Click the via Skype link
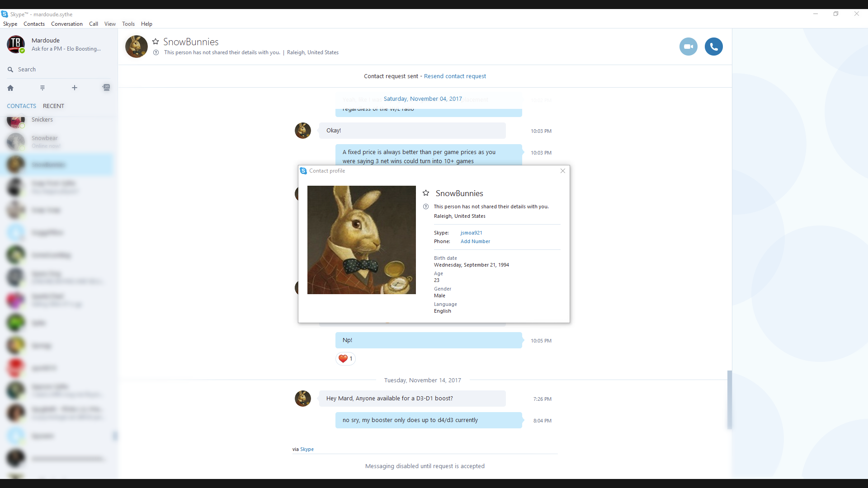Screen dimensions: 868x488 (307, 449)
